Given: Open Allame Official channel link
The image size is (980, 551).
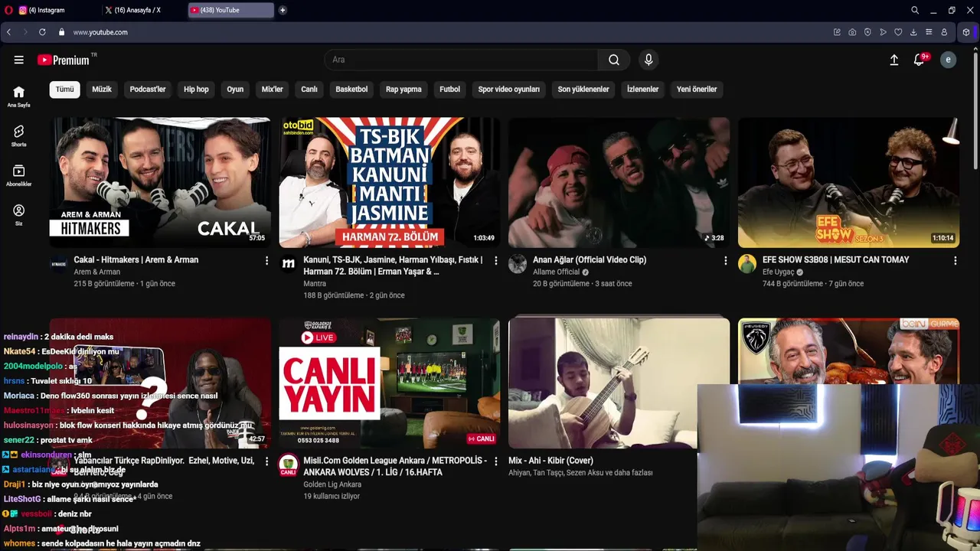Looking at the screenshot, I should point(557,272).
